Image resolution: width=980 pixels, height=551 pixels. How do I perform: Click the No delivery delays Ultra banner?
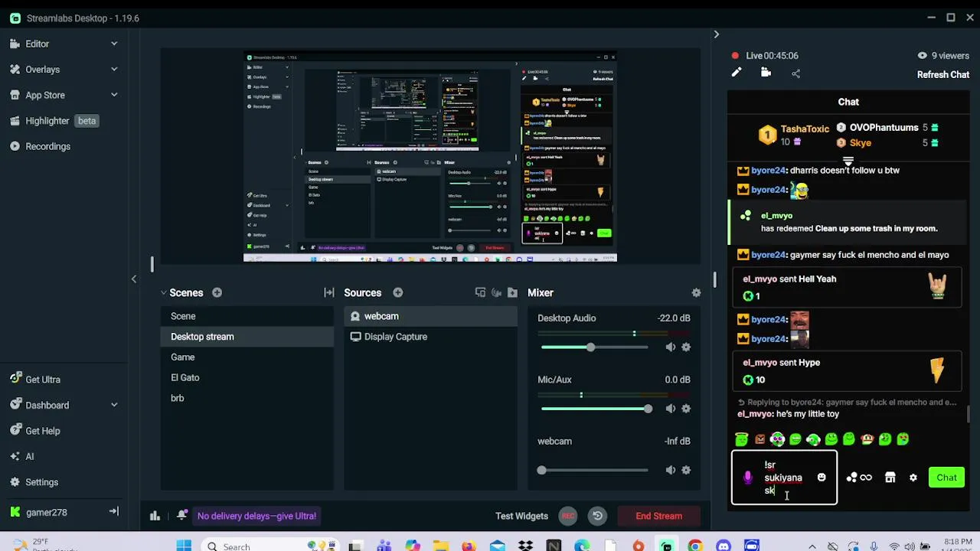[x=256, y=516]
